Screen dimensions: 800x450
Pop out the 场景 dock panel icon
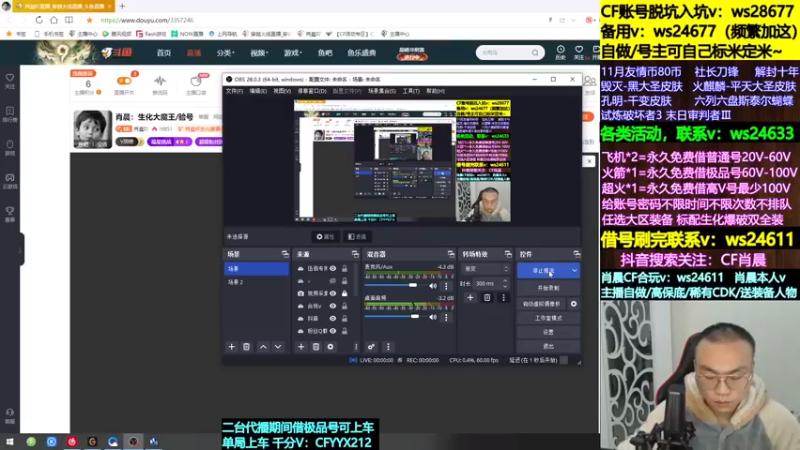285,254
